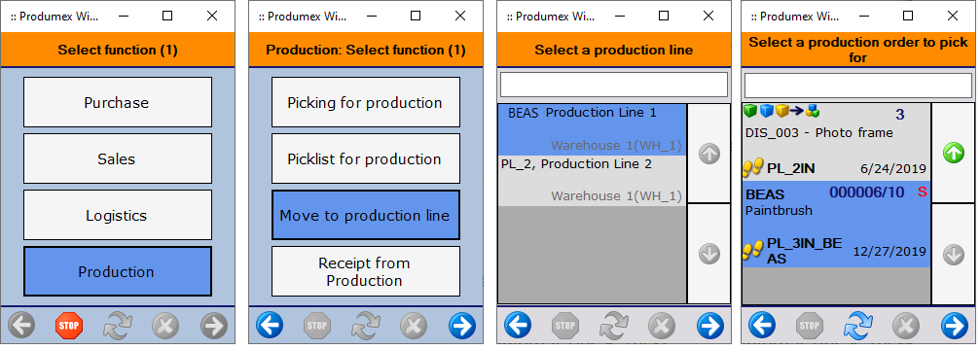
Task: Confirm with blue forward arrow in production line window
Action: [710, 326]
